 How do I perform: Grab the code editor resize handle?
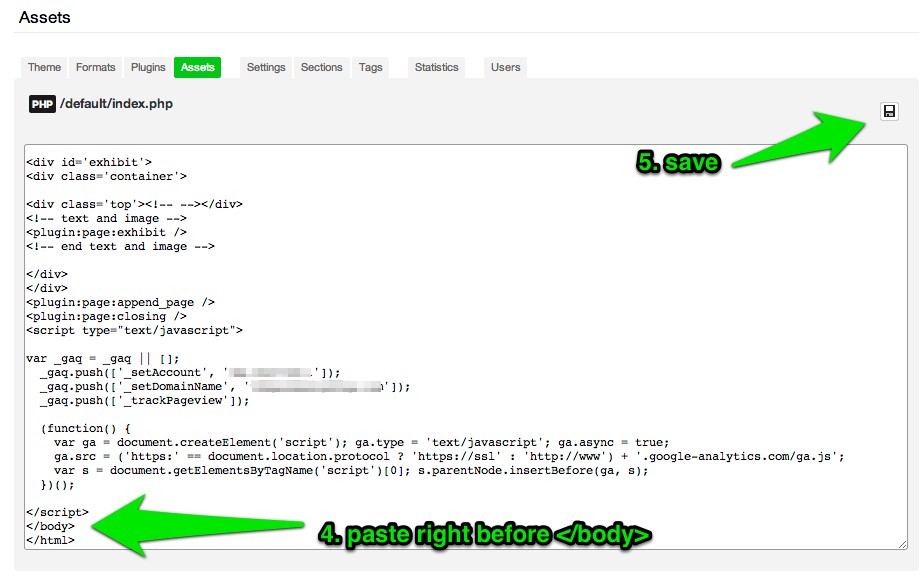click(x=902, y=543)
